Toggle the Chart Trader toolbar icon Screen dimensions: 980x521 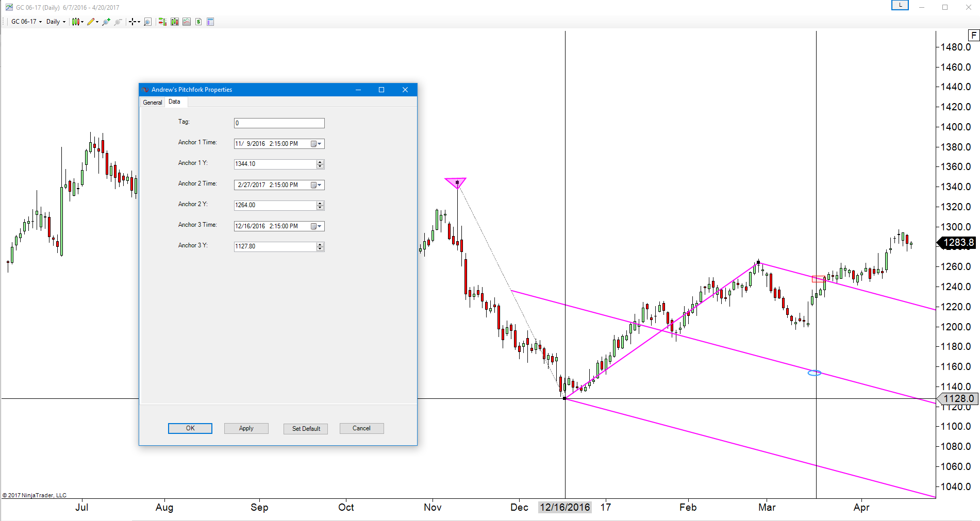point(162,22)
